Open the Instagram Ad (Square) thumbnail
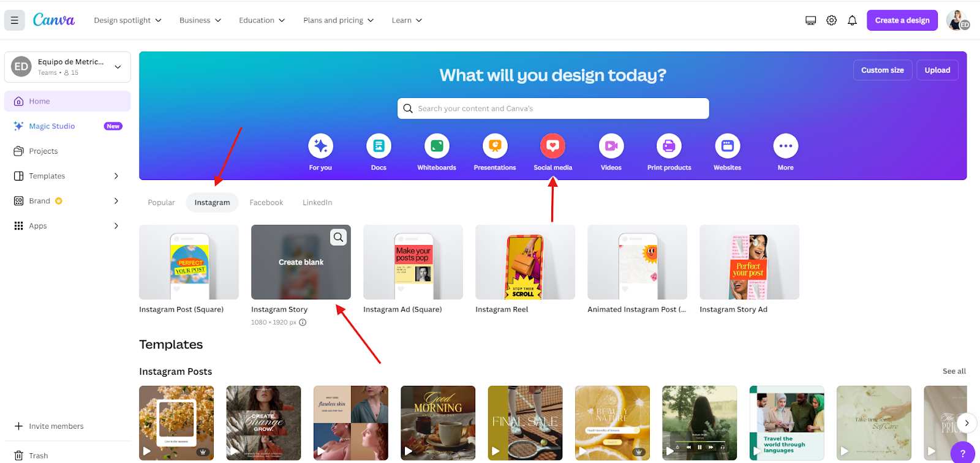 point(413,262)
